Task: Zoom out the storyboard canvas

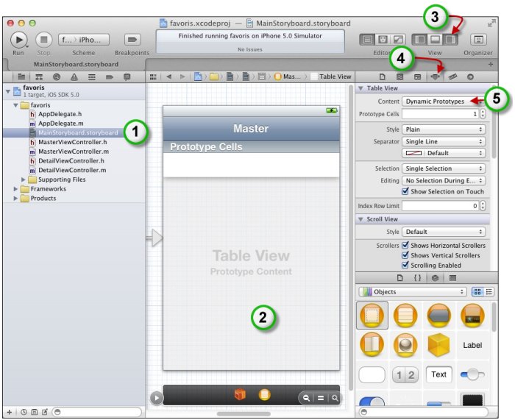Action: (306, 399)
